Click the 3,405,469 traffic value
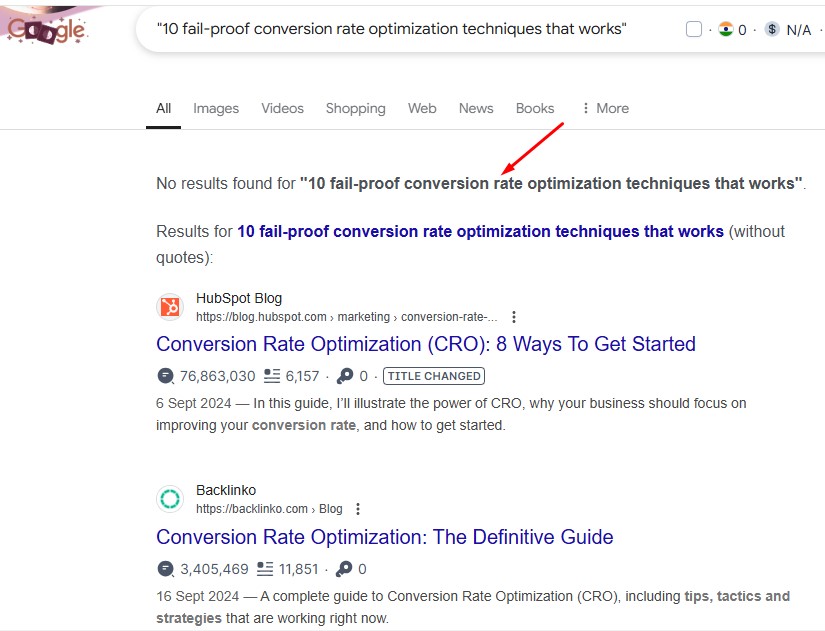Viewport: 825px width, 631px height. 214,569
